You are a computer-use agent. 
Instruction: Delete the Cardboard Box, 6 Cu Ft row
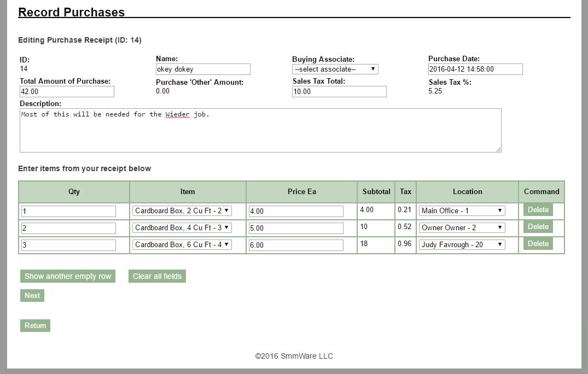538,243
